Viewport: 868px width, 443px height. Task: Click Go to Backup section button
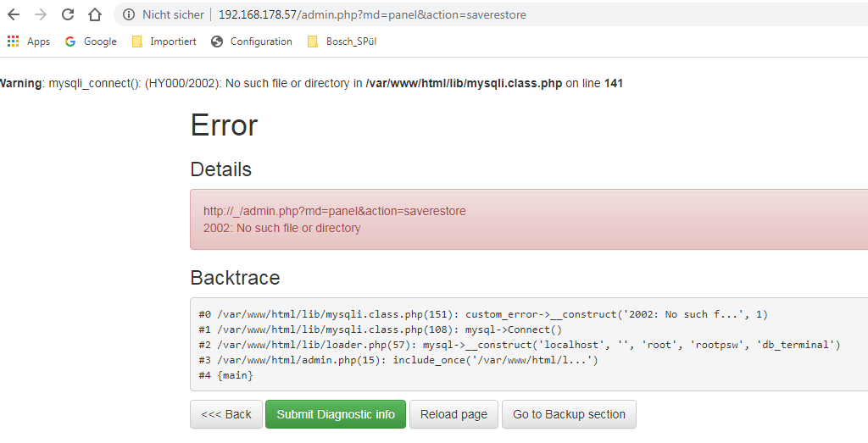(569, 414)
